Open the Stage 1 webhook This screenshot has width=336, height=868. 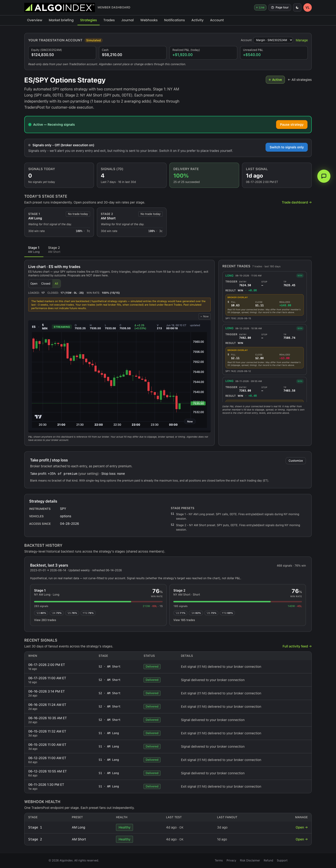click(x=301, y=827)
